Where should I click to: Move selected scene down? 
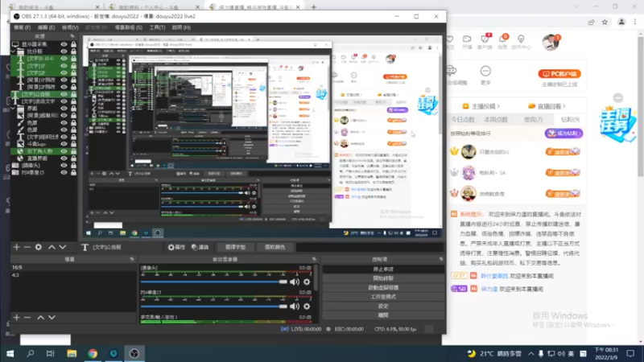[52, 317]
